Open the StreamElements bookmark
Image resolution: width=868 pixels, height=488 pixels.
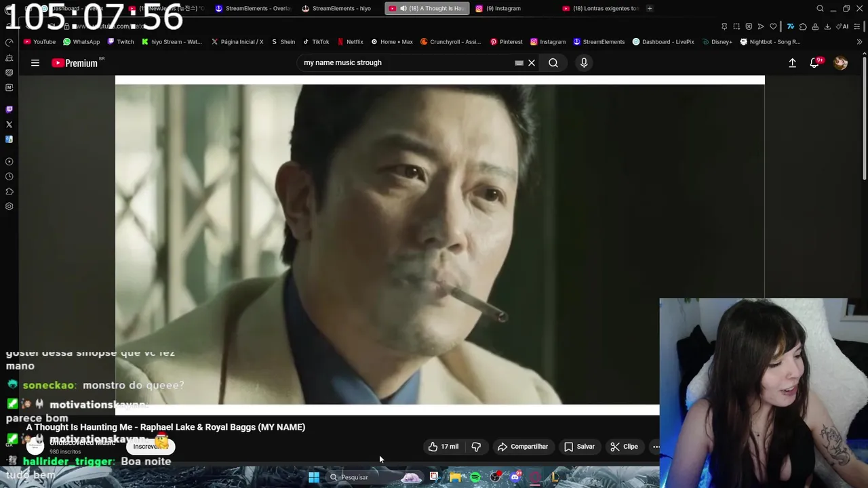(x=599, y=42)
